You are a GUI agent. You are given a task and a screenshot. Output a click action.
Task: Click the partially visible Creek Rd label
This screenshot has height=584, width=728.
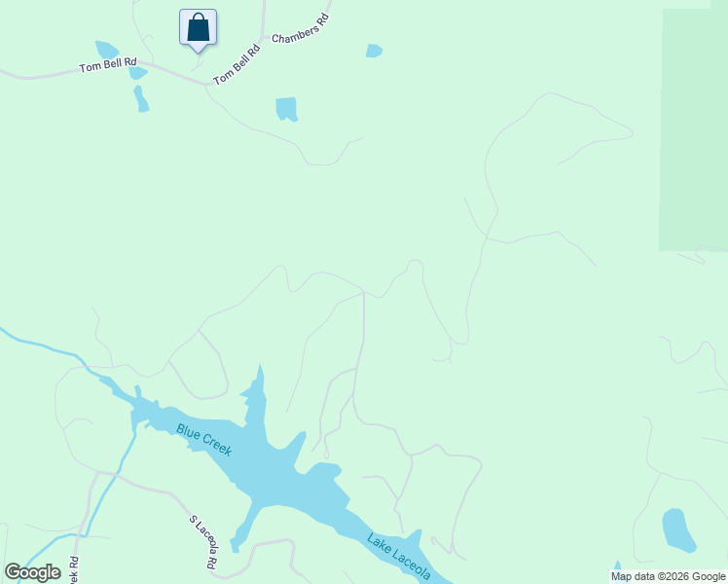[73, 569]
